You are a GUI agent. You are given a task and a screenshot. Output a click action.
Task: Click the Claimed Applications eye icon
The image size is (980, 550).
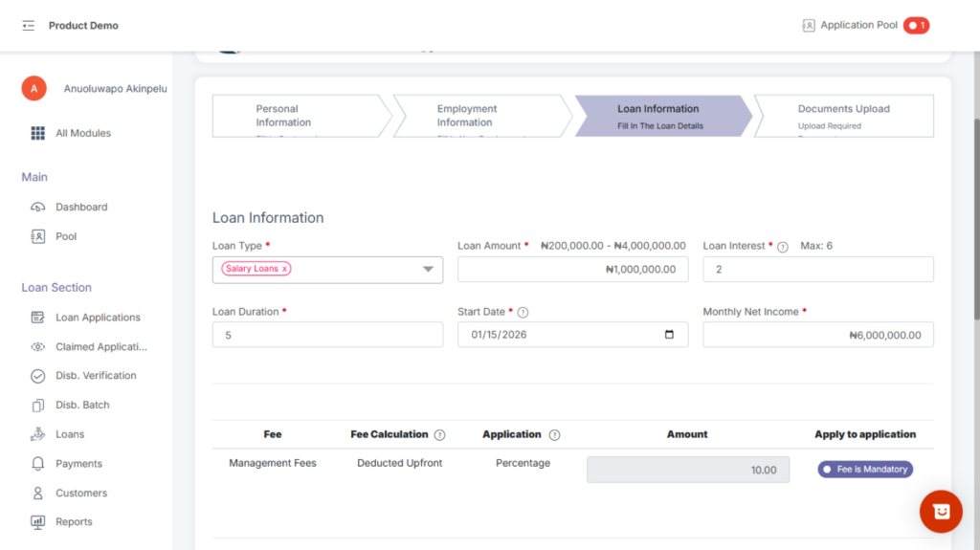(38, 347)
